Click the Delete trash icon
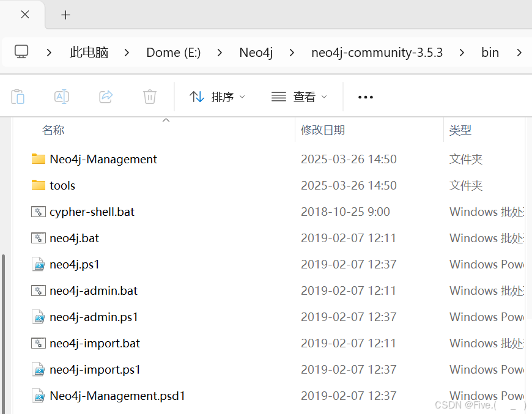532x414 pixels. click(x=150, y=97)
